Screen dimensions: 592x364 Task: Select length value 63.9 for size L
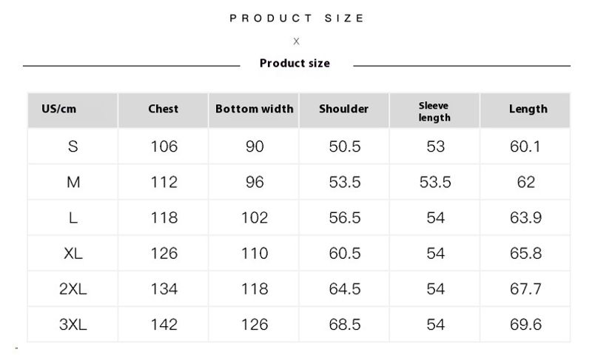coord(526,218)
